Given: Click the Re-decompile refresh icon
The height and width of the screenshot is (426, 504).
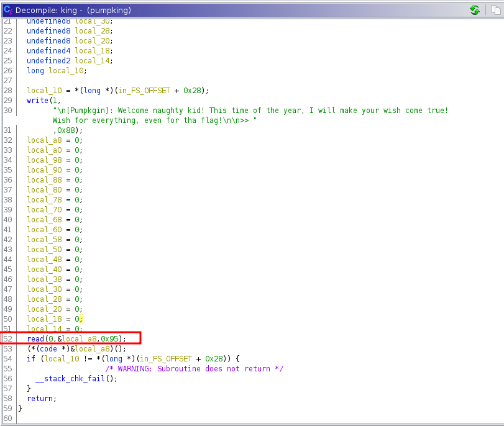Looking at the screenshot, I should pyautogui.click(x=475, y=10).
